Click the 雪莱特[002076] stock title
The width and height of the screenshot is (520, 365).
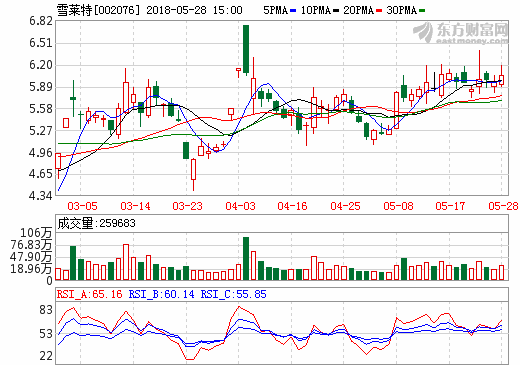(x=98, y=10)
